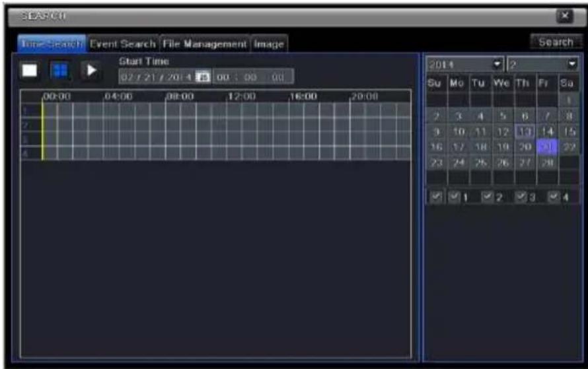Viewport: 588px width, 369px height.
Task: Select day 17 in the calendar
Action: pos(459,147)
